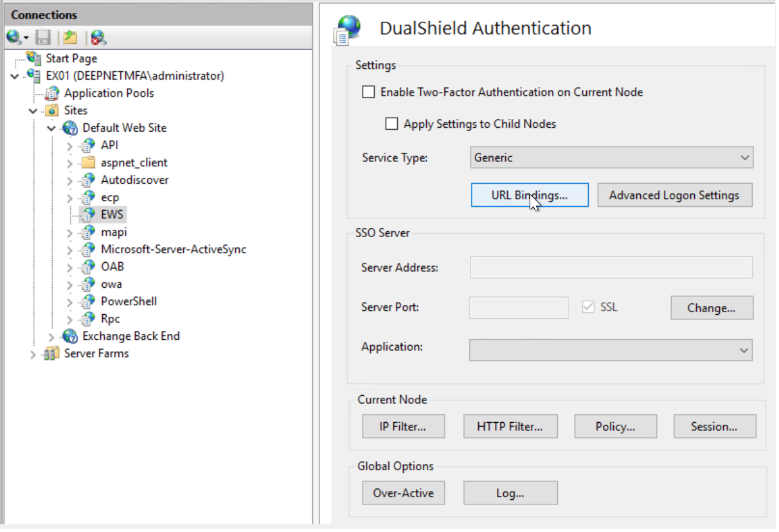
Task: Enable Two-Factor Authentication on Current Node
Action: [368, 92]
